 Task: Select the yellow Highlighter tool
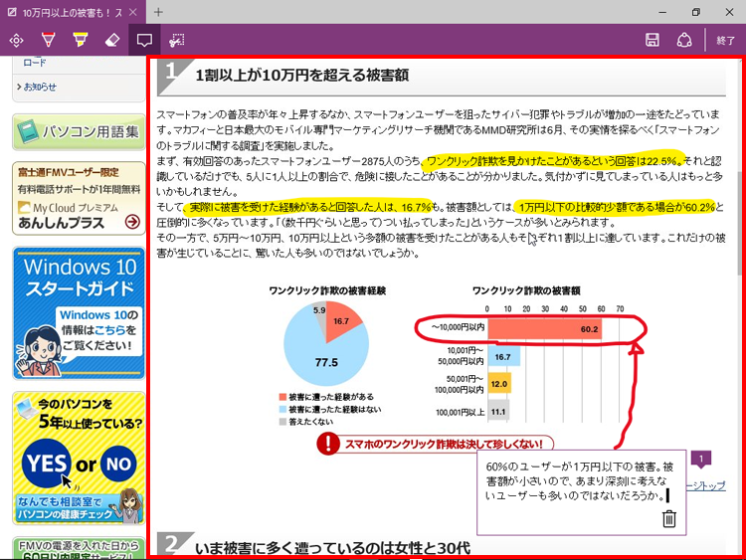pyautogui.click(x=80, y=41)
